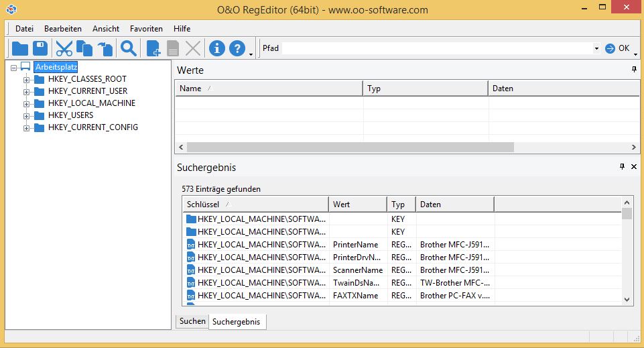
Task: Select HKEY_USERS tree item
Action: (x=70, y=115)
